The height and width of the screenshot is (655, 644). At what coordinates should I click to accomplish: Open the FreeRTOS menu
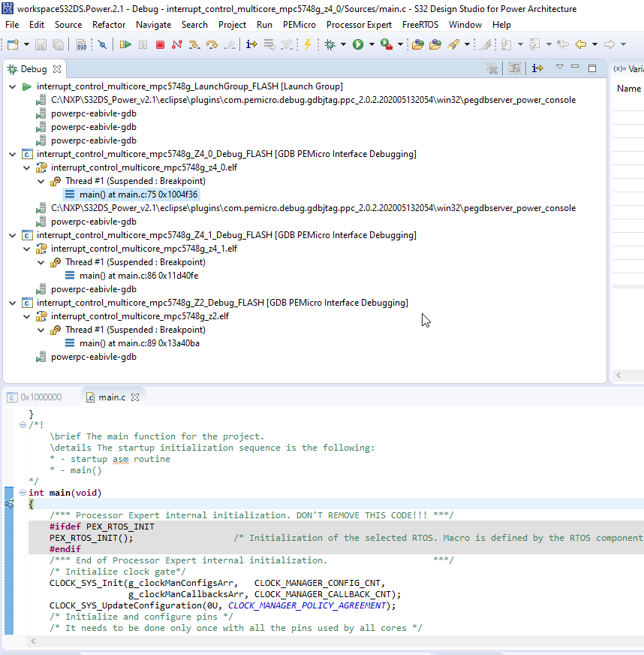point(420,25)
